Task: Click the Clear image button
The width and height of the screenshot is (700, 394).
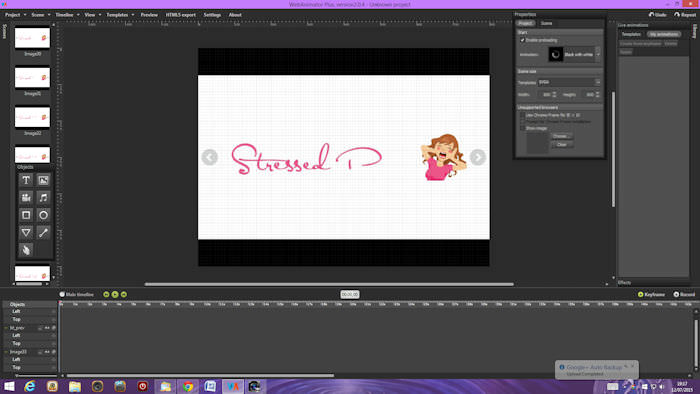Action: point(562,145)
